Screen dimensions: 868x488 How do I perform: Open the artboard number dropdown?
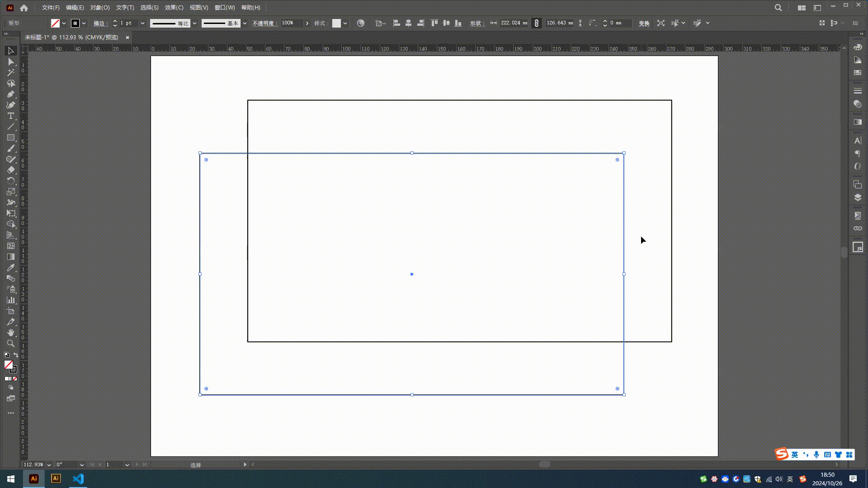point(127,465)
